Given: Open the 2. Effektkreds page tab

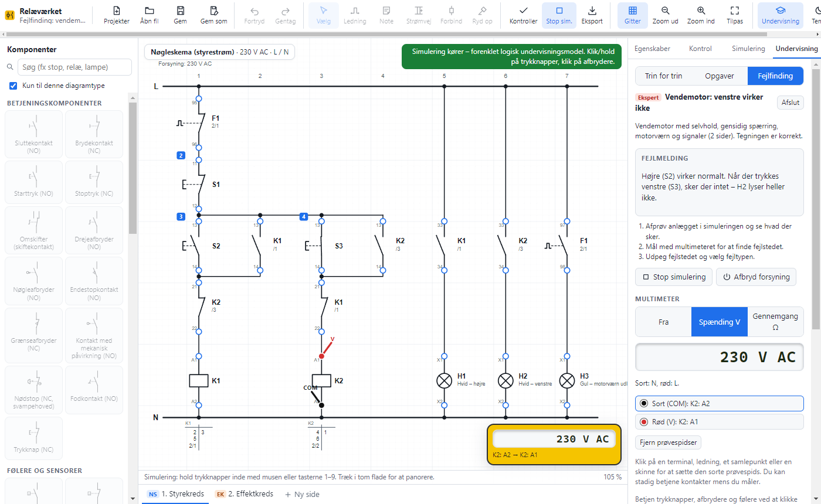Looking at the screenshot, I should (x=244, y=494).
